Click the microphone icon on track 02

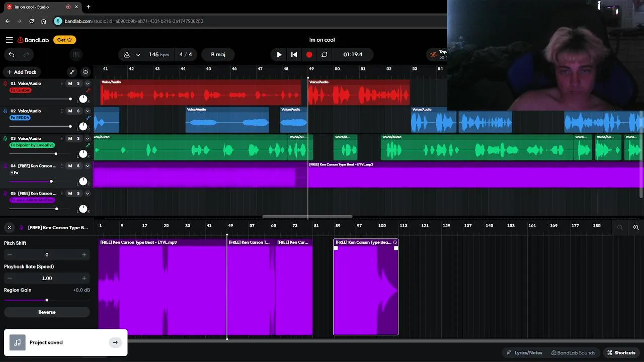[x=6, y=111]
